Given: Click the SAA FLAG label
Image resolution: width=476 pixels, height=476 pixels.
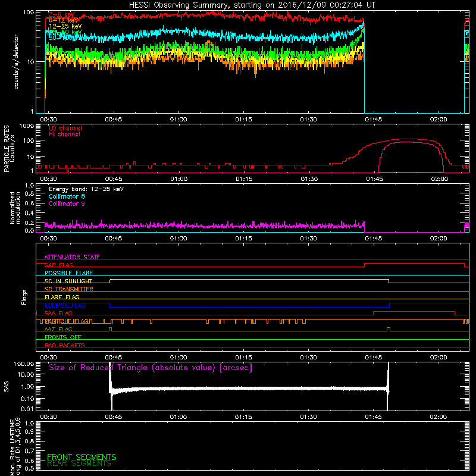Looking at the screenshot, I should [x=58, y=313].
